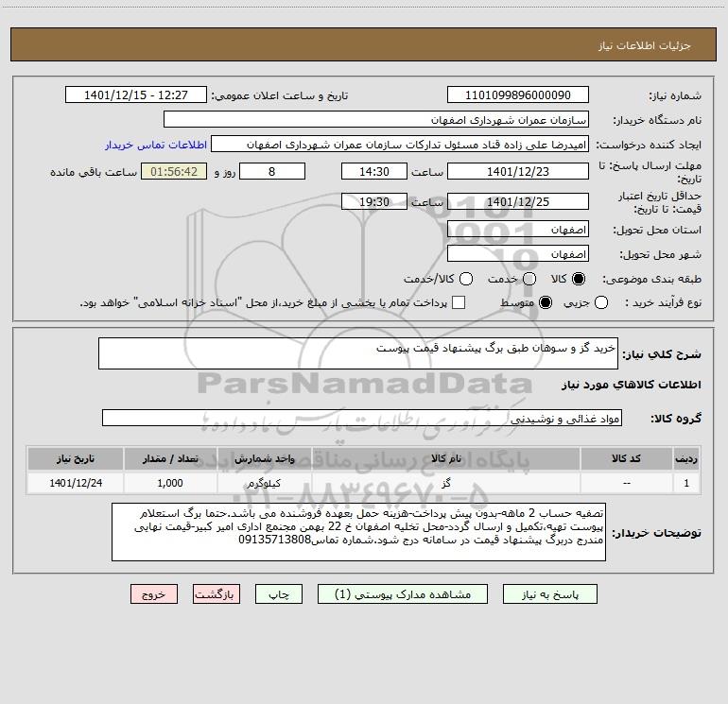Click the نام کالا column header
Viewport: 728px width, 704px height.
(x=445, y=458)
